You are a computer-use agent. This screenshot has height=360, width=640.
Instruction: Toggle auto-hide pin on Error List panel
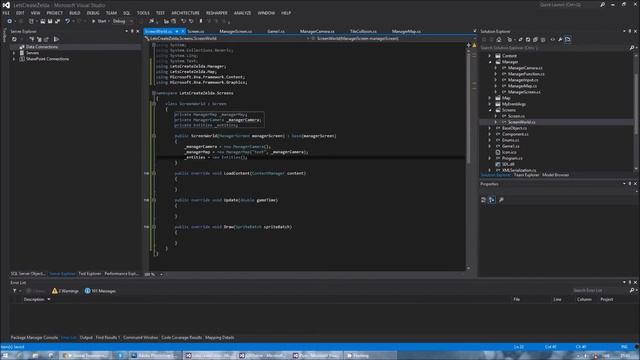(629, 282)
